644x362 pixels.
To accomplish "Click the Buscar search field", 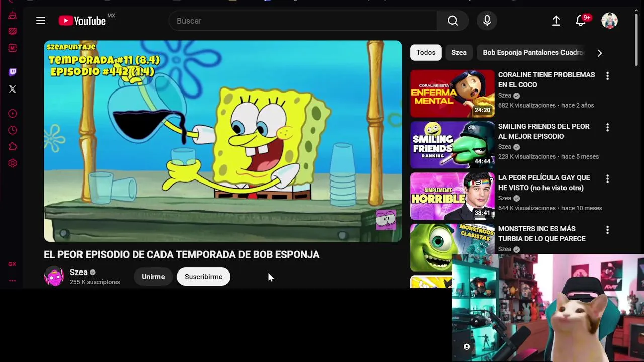I will pyautogui.click(x=303, y=21).
